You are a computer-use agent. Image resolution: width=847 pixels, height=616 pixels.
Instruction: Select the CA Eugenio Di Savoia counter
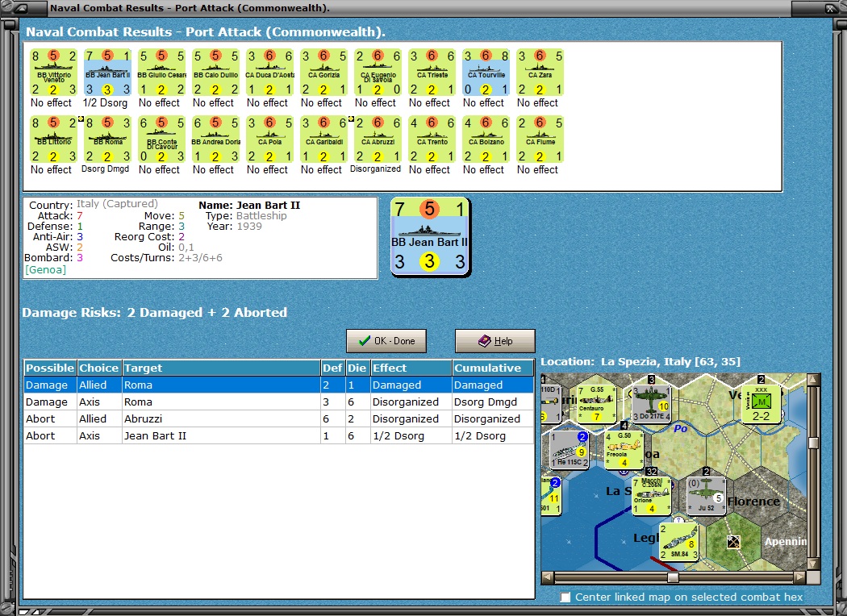[x=378, y=73]
